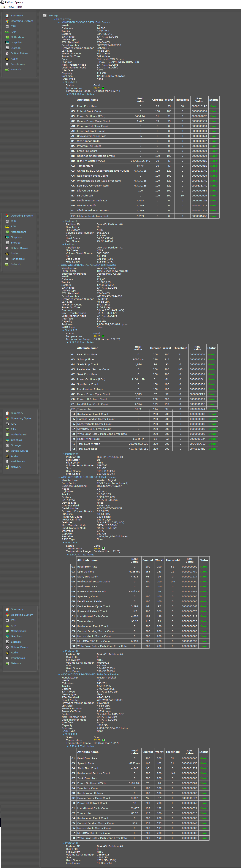Click the Power On Time value 1186.7 days

pyautogui.click(x=105, y=307)
